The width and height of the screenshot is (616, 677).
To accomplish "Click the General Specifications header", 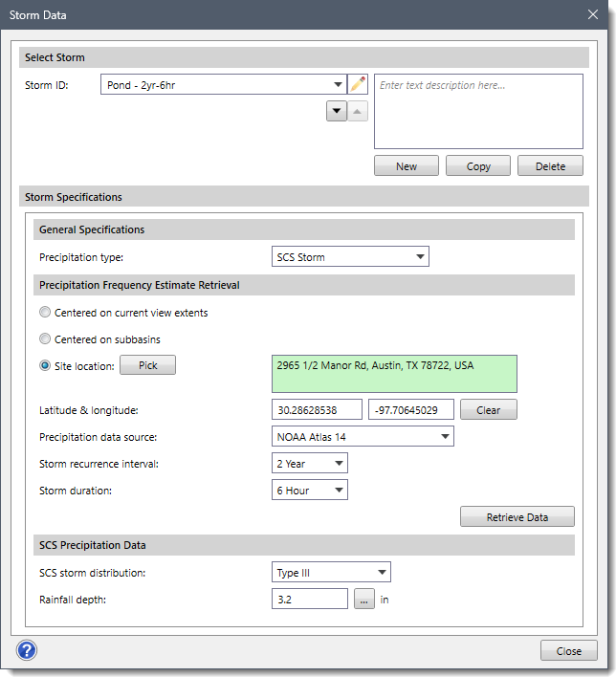I will click(x=304, y=229).
